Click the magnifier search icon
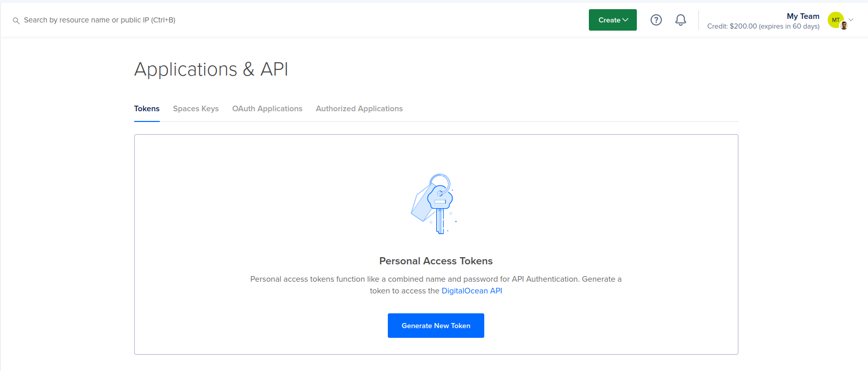Screen dimensions: 868x371 (16, 21)
